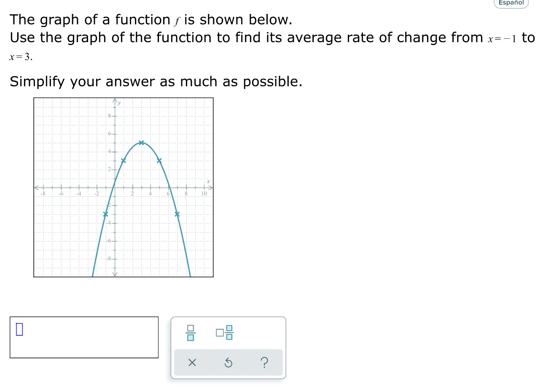The height and width of the screenshot is (392, 543).
Task: Click inside the answer input field
Action: pyautogui.click(x=84, y=337)
